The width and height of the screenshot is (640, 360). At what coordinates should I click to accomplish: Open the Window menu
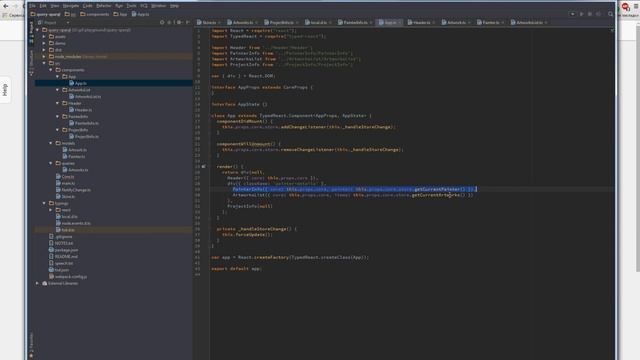point(158,6)
